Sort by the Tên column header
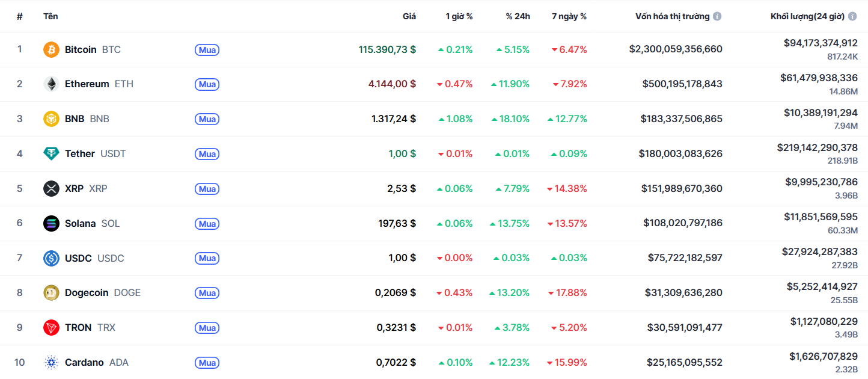This screenshot has width=868, height=379. 50,16
